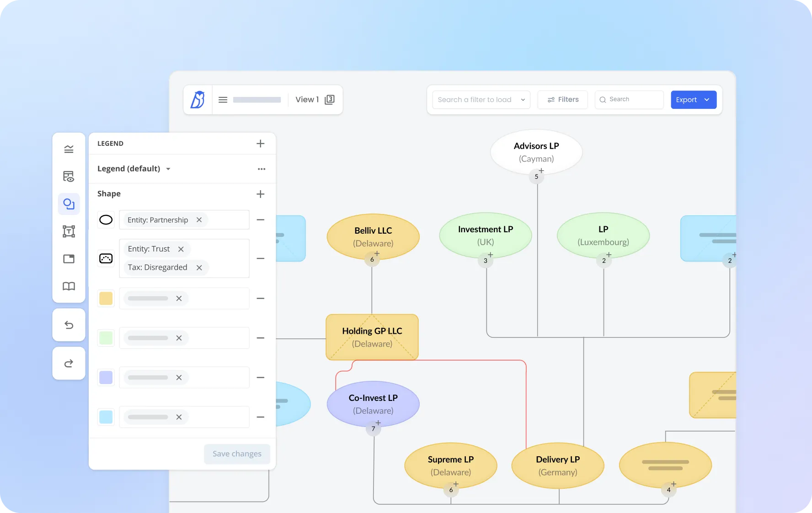
Task: Delete the yellow color legend row
Action: (x=261, y=299)
